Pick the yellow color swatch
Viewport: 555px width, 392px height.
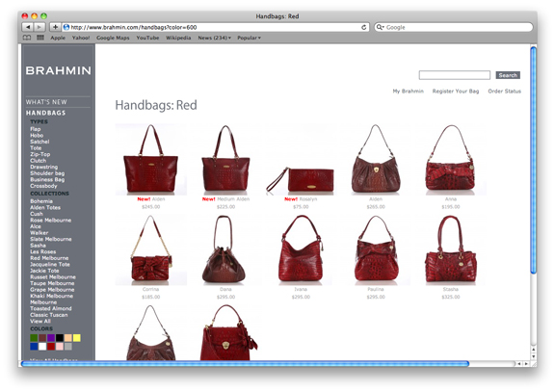(76, 338)
